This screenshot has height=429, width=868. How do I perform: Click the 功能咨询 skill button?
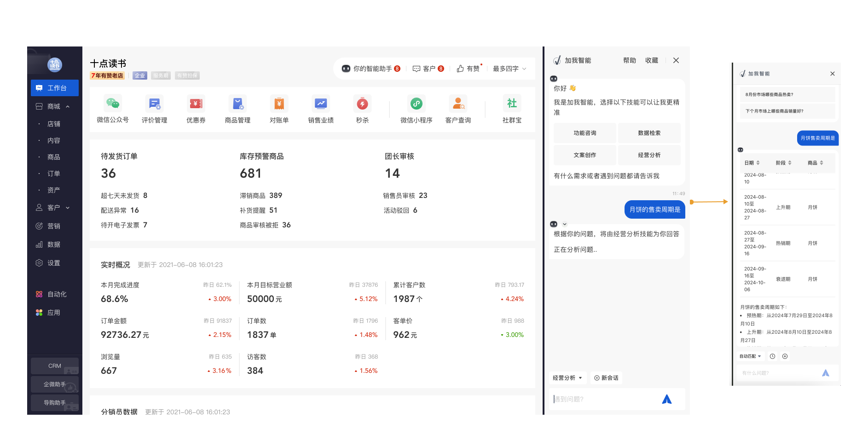584,133
